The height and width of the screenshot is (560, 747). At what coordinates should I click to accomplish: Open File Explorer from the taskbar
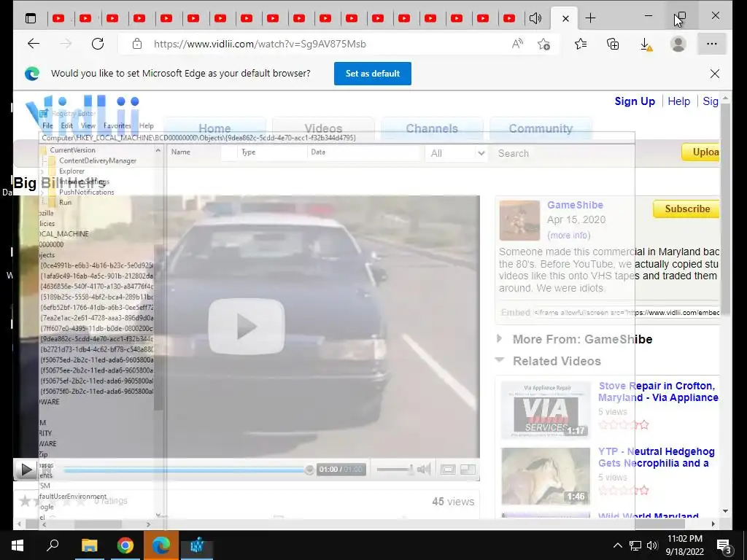point(89,545)
